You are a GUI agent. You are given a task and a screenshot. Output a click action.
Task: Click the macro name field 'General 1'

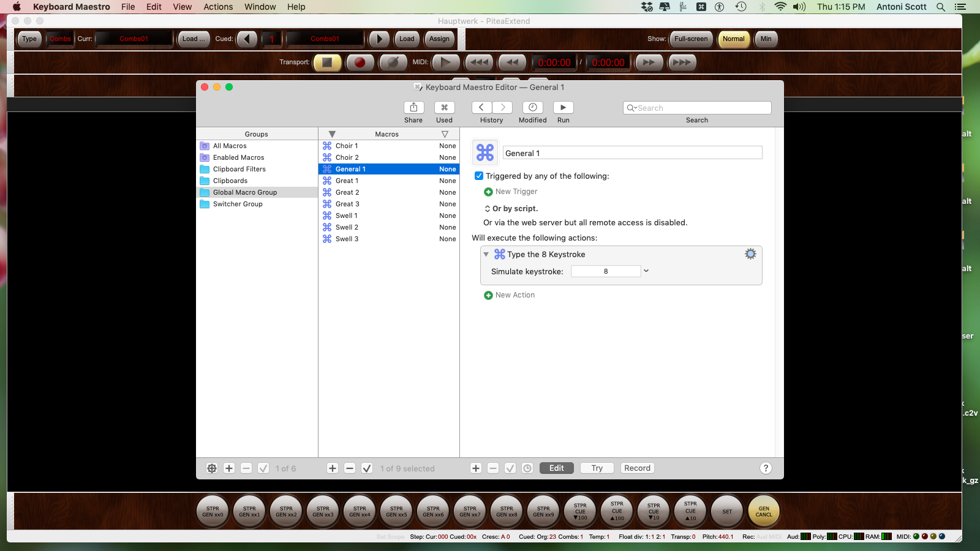(x=633, y=153)
